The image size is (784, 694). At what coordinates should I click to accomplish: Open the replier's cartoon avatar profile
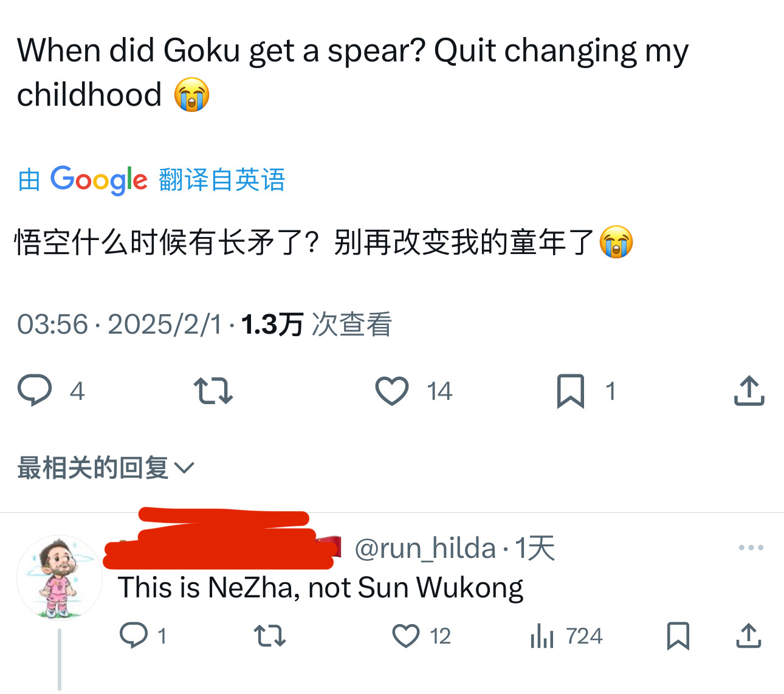click(x=60, y=577)
